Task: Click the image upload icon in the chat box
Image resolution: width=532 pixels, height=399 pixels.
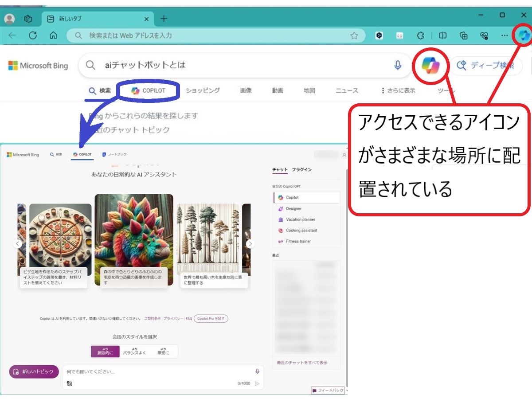Action: (69, 383)
